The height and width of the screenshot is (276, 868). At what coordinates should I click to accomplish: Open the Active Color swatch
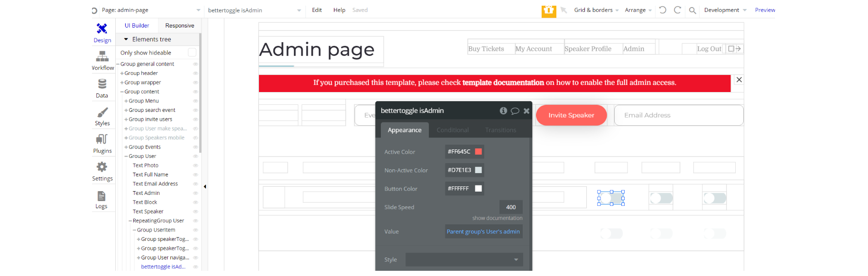[x=479, y=152]
